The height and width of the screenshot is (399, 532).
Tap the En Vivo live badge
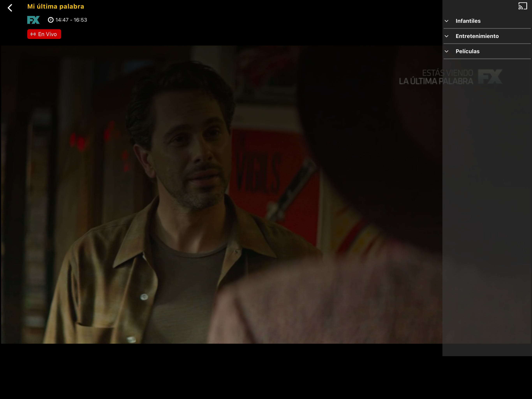click(44, 34)
